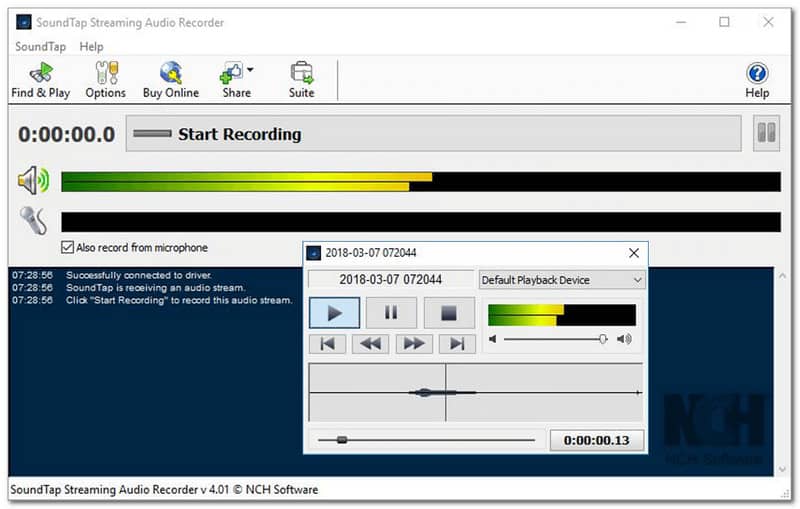Pause playback in the player window
The height and width of the screenshot is (509, 800).
pyautogui.click(x=391, y=313)
